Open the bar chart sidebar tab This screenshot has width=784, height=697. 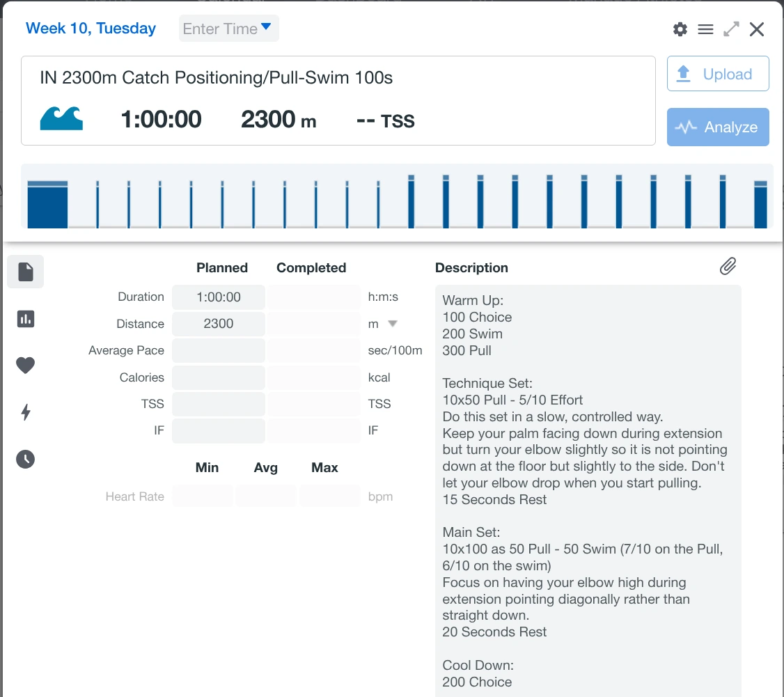(26, 319)
